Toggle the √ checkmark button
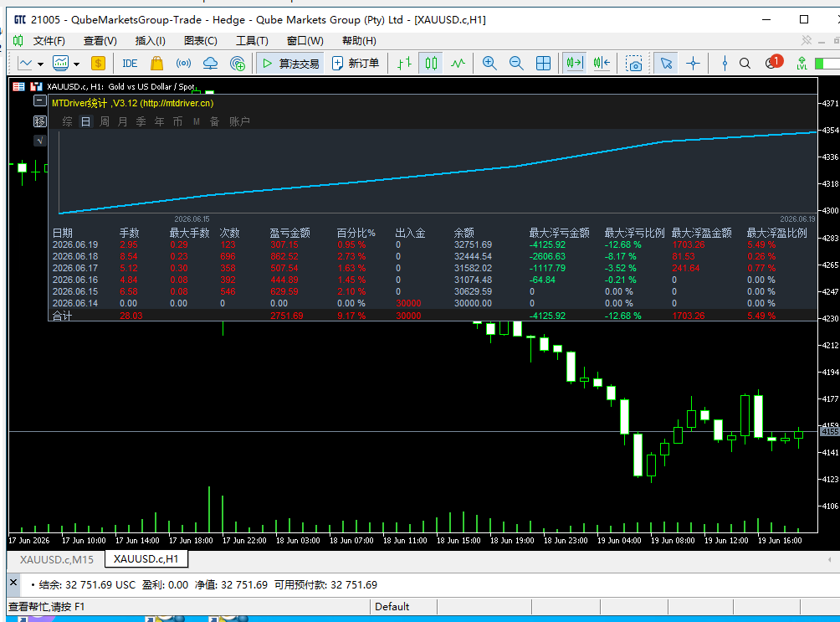Screen dimensions: 840x622 [39, 141]
